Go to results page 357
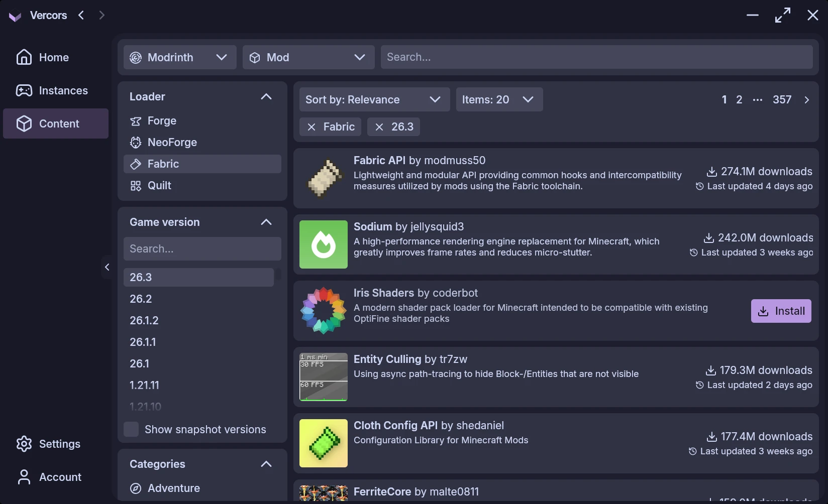The width and height of the screenshot is (828, 504). coord(782,99)
